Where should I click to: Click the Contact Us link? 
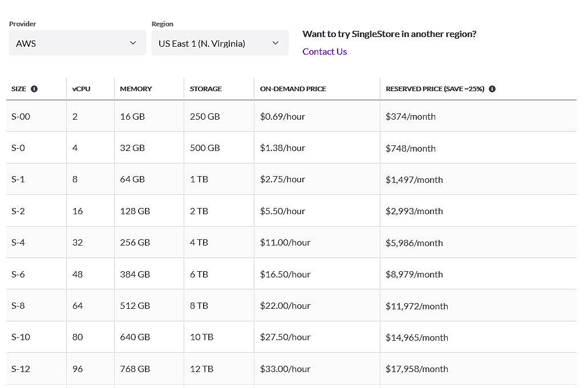tap(325, 51)
